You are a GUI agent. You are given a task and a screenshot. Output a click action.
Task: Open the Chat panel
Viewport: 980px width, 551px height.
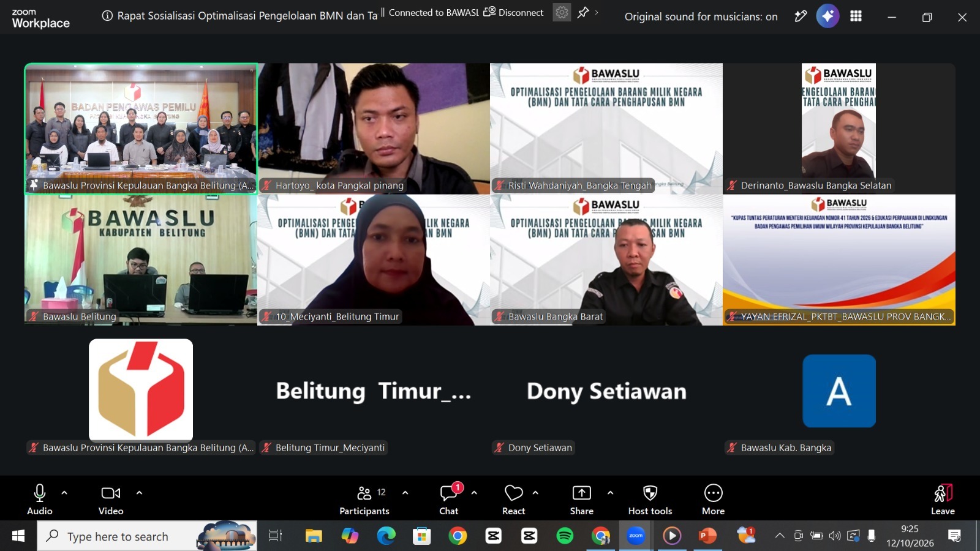click(x=450, y=500)
